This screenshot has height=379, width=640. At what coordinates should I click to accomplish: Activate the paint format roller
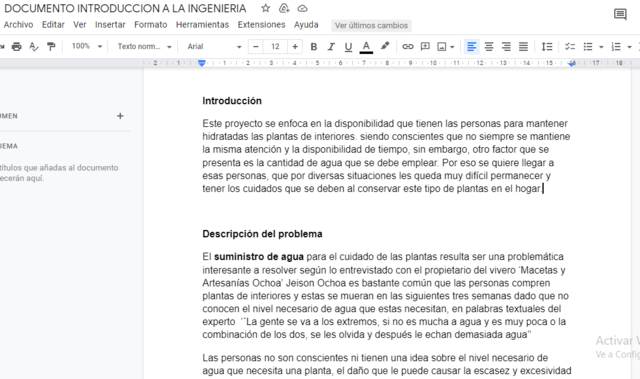point(51,47)
